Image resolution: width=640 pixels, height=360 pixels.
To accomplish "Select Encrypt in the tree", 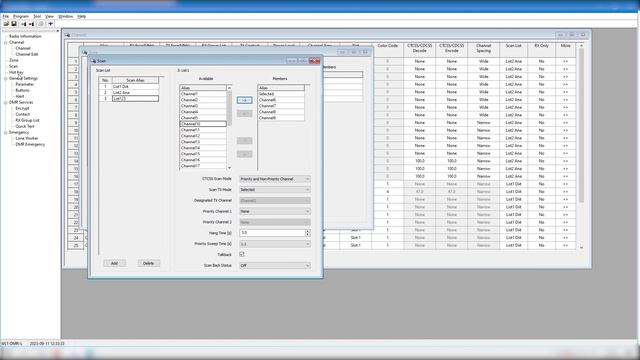I will tap(22, 109).
